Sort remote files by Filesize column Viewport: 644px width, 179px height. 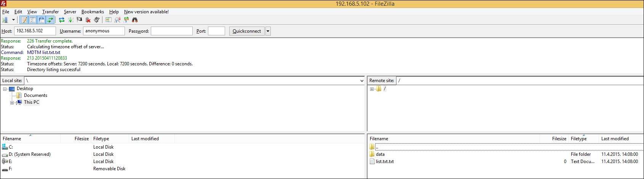click(x=554, y=139)
